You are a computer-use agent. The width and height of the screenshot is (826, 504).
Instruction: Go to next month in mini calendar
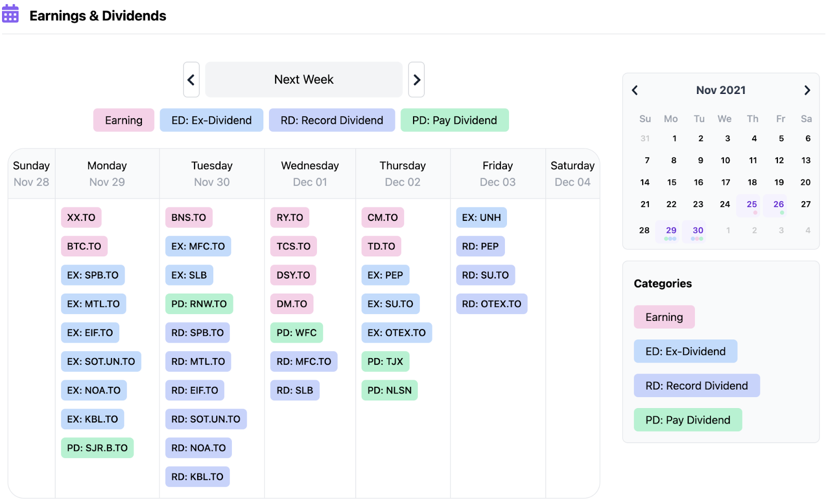point(807,90)
